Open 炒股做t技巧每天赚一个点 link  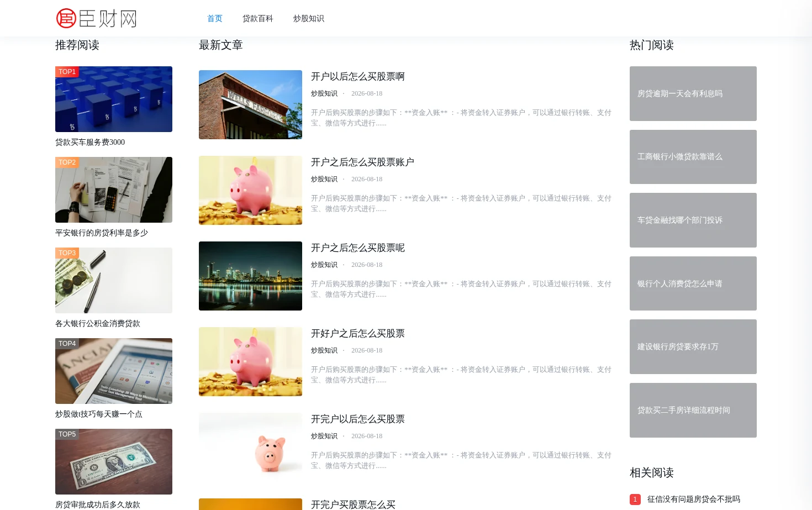[x=99, y=414]
